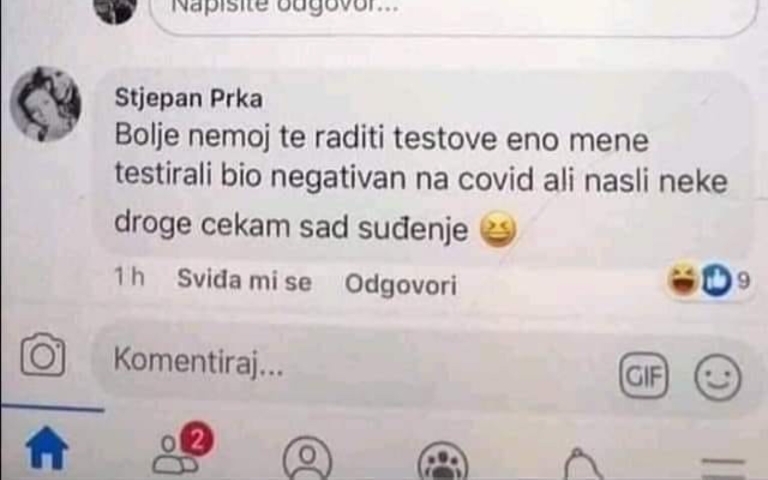Tap Stjepan Prka's profile picture

(46, 104)
